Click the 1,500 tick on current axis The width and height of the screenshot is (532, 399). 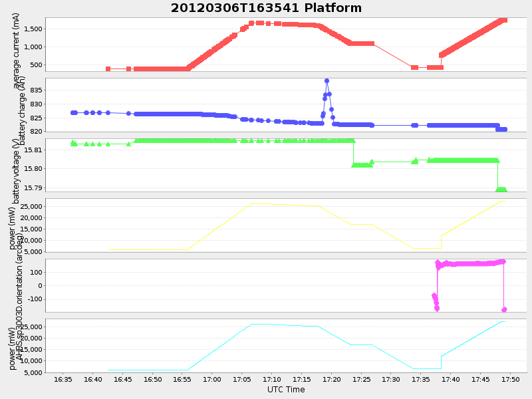34,29
